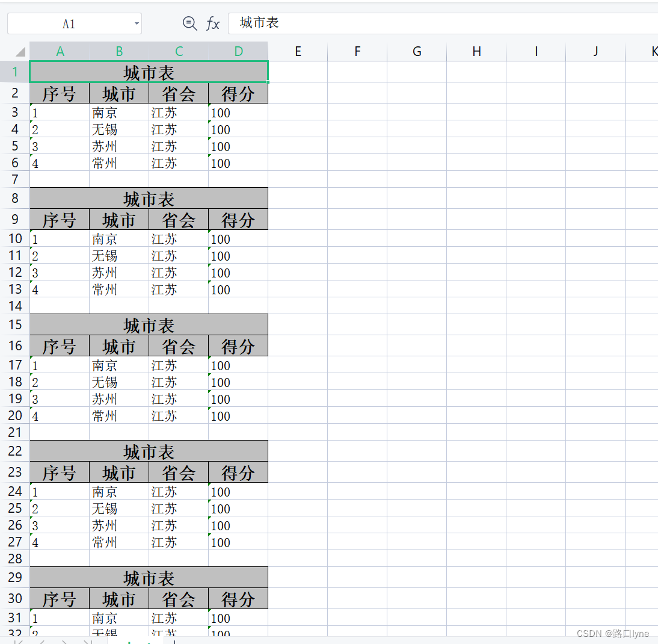The image size is (658, 644).
Task: Click 城市 header cell in row 16
Action: pyautogui.click(x=119, y=345)
